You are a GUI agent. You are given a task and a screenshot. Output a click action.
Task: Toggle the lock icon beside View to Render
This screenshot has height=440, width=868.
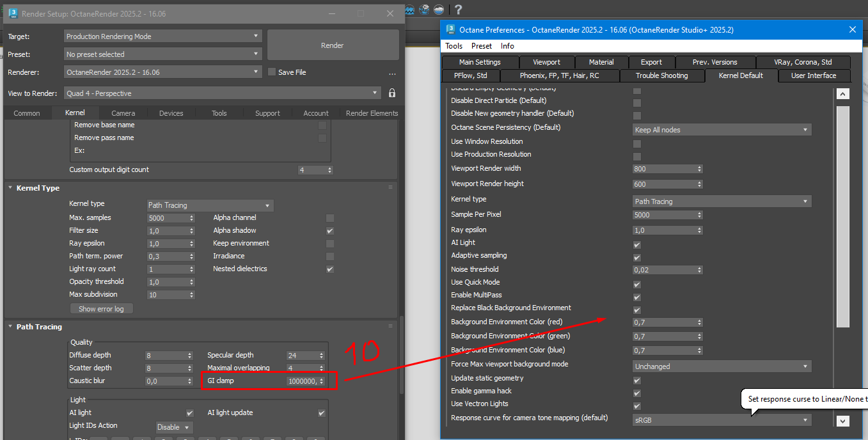click(392, 93)
